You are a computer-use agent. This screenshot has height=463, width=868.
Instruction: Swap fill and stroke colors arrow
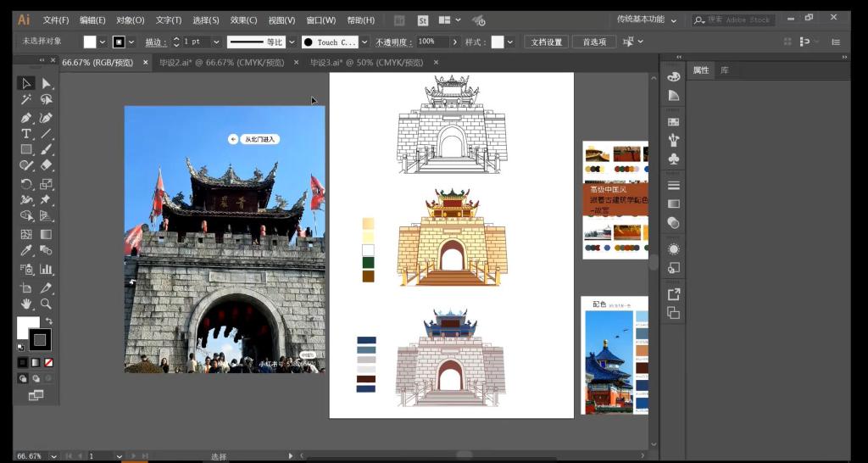(49, 321)
